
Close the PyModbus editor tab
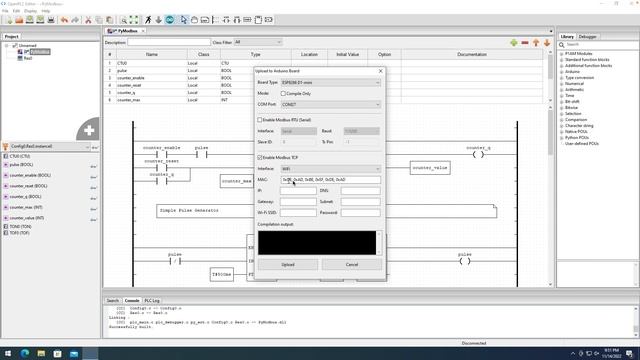(143, 31)
